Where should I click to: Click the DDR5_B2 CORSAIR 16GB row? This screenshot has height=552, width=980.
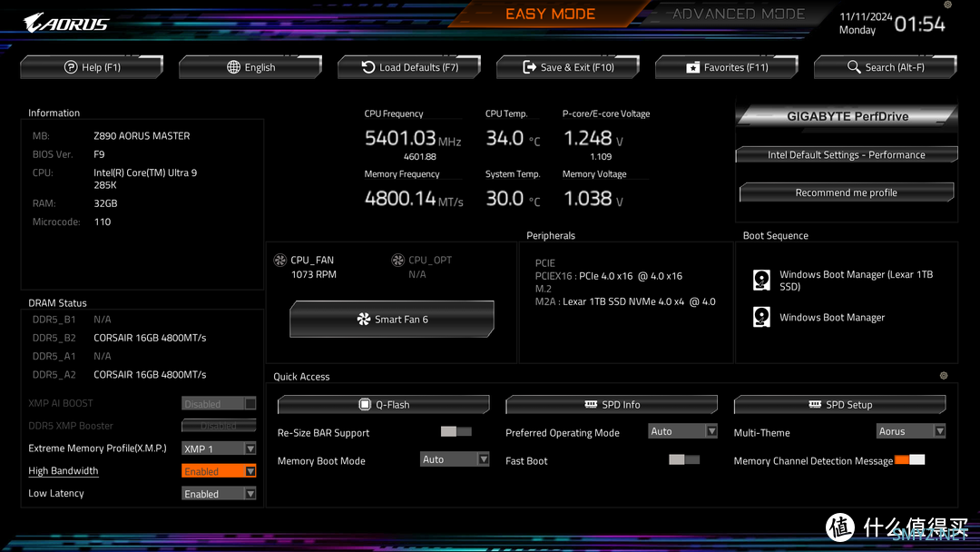pyautogui.click(x=120, y=338)
